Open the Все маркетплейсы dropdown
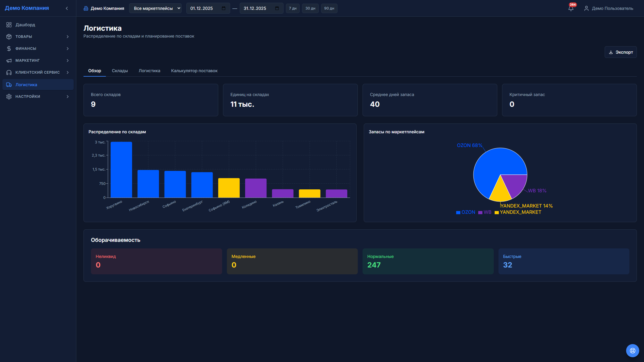 tap(155, 8)
